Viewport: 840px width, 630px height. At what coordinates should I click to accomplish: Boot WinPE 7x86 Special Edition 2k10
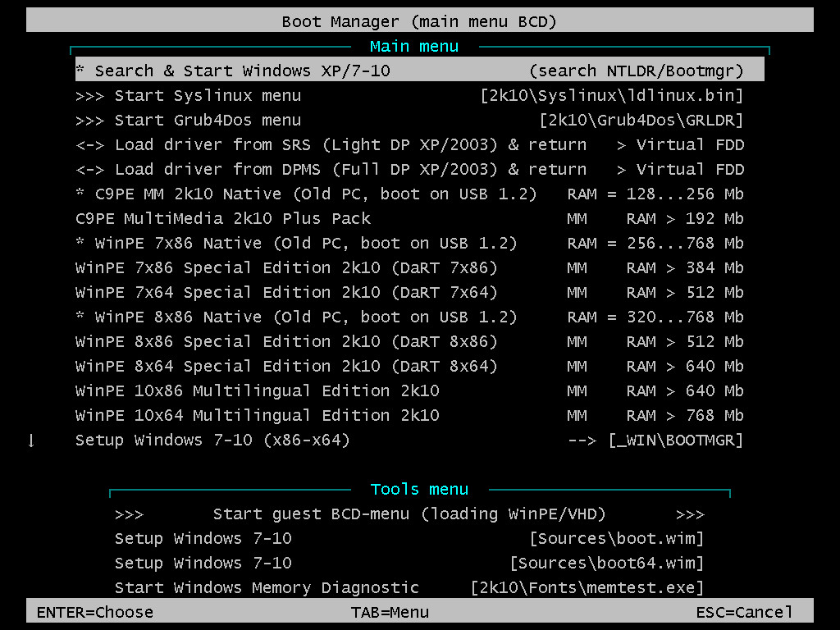click(409, 267)
